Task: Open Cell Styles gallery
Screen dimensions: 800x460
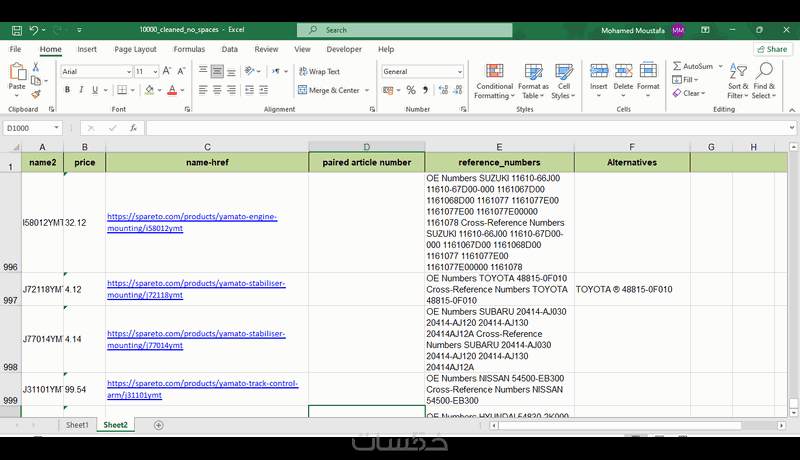Action: (x=563, y=82)
